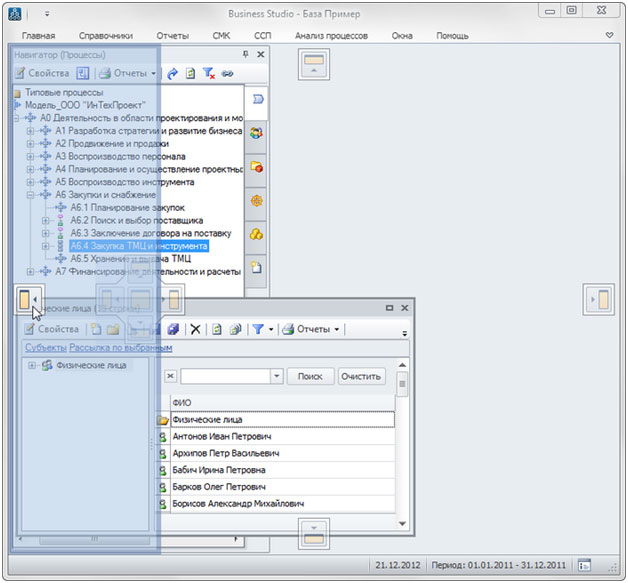Screen dimensions: 628x583
Task: Open the filter funnel dropdown arrow
Action: 271,329
